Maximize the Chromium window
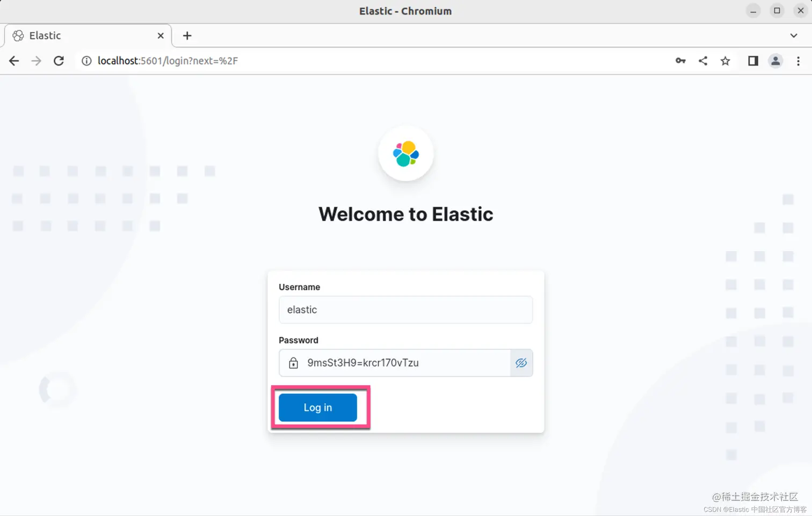The image size is (812, 516). pyautogui.click(x=777, y=11)
